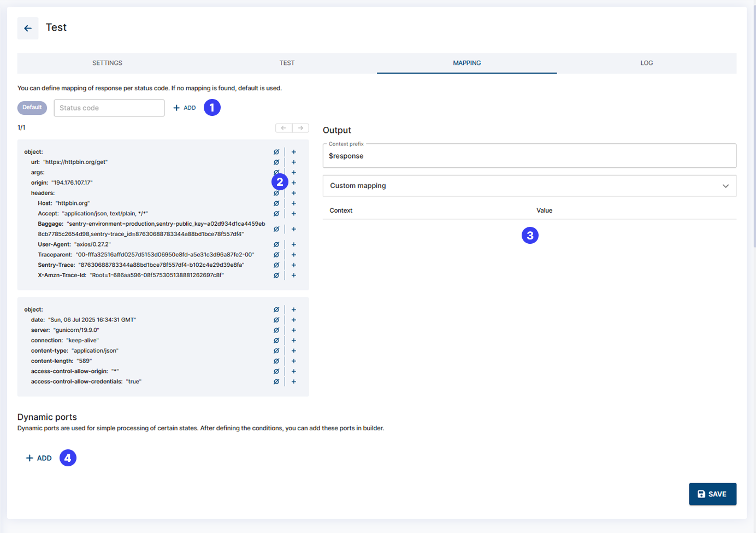The width and height of the screenshot is (756, 533).
Task: Go to next response page arrow
Action: click(300, 127)
